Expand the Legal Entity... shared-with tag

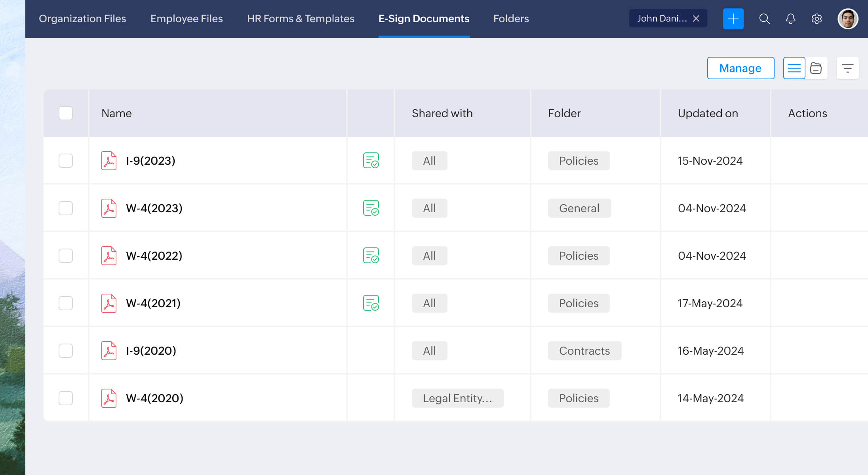(x=457, y=398)
